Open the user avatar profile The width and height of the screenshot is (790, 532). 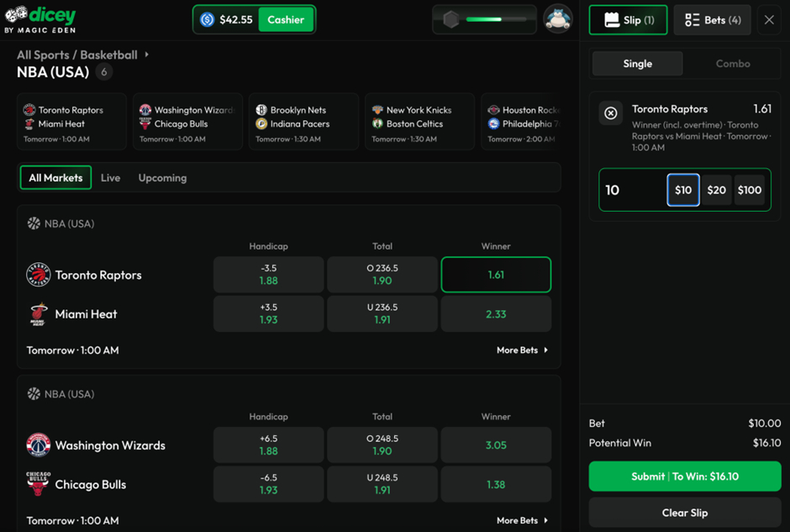(x=558, y=18)
